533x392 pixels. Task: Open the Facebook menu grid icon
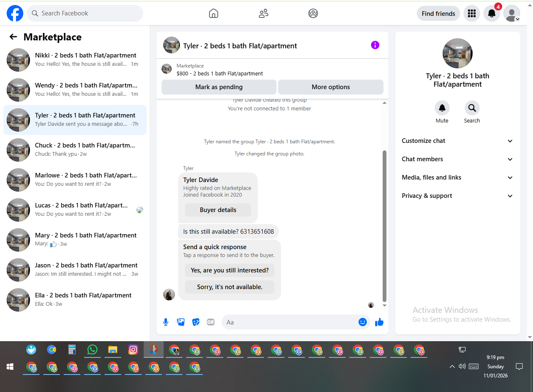(x=472, y=13)
